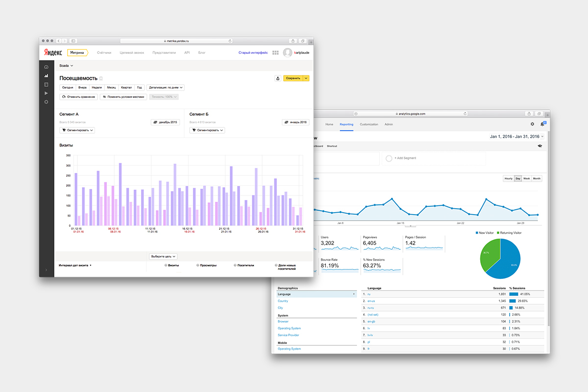Select Доля новых посетителей radio button
This screenshot has width=588, height=392.
pyautogui.click(x=275, y=265)
